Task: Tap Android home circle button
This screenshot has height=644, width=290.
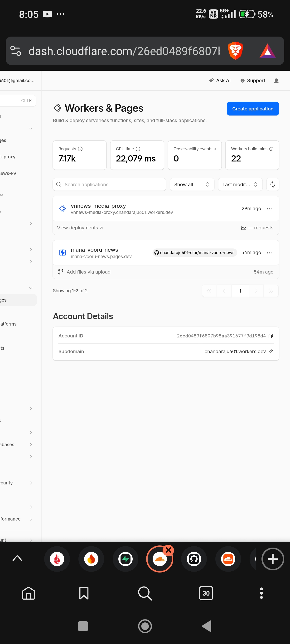Action: pos(145,626)
